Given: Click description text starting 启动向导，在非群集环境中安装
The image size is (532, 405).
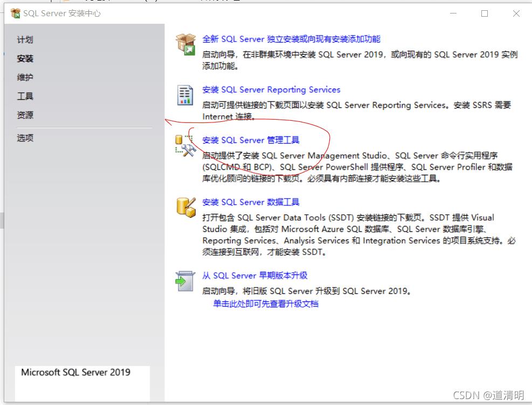Looking at the screenshot, I should pyautogui.click(x=360, y=60).
